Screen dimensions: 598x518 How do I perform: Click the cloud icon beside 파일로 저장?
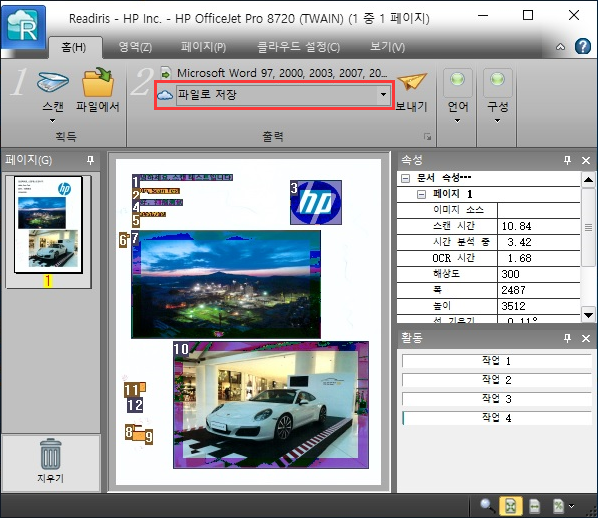click(165, 95)
